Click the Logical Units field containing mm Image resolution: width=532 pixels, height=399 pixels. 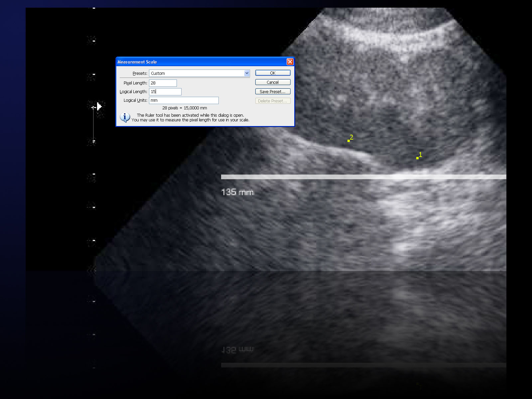tap(184, 100)
